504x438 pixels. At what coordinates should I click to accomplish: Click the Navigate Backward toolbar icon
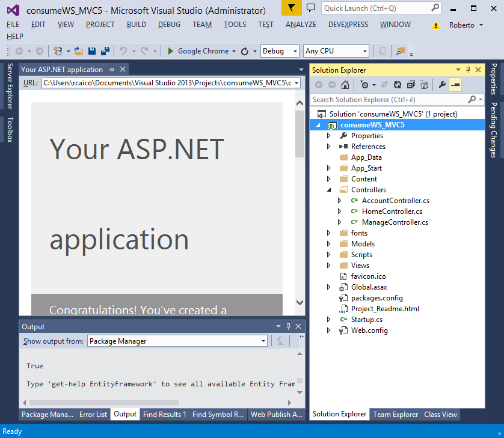pyautogui.click(x=19, y=51)
